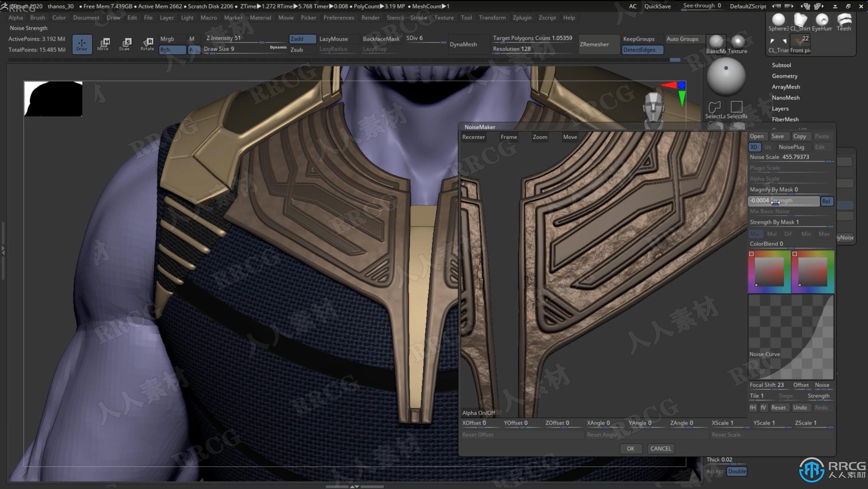Viewport: 868px width, 489px height.
Task: Toggle the LazyMouse on/off
Action: click(333, 38)
